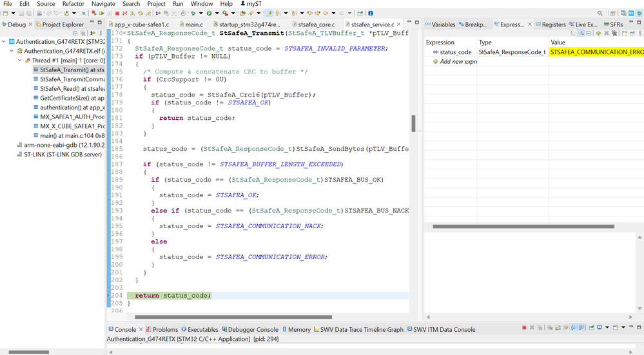The image size is (644, 355).
Task: Click the green Run play icon
Action: click(209, 13)
